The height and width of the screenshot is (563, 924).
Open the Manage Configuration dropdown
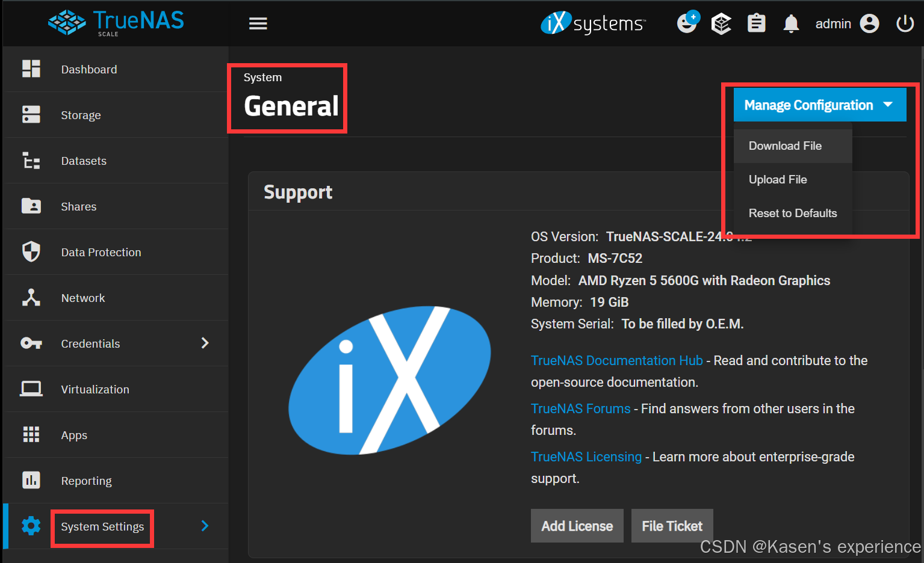tap(820, 105)
